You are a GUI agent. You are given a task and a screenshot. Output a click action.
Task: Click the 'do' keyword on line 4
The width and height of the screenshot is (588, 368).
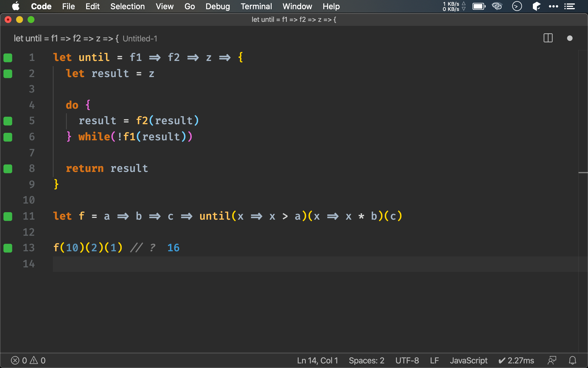72,105
